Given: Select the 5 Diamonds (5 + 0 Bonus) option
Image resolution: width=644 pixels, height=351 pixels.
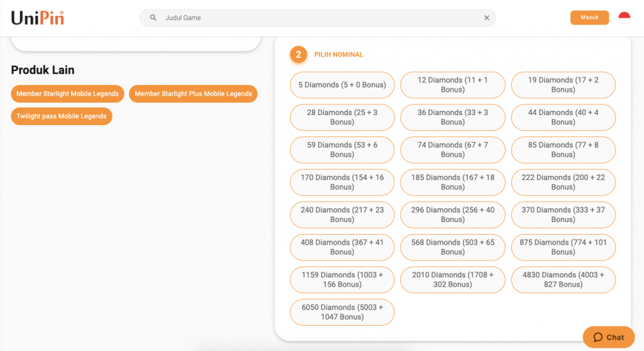Looking at the screenshot, I should click(x=342, y=85).
